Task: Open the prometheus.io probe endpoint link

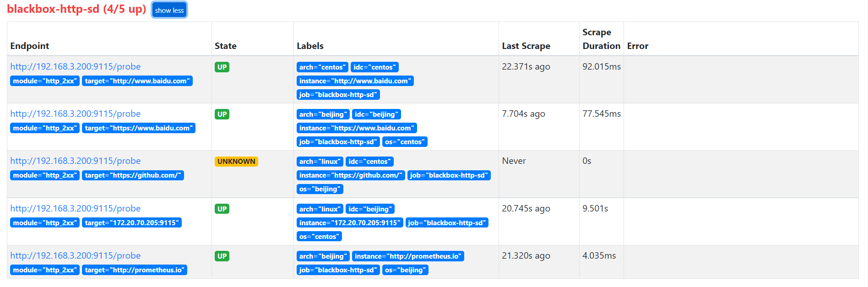Action: point(76,255)
